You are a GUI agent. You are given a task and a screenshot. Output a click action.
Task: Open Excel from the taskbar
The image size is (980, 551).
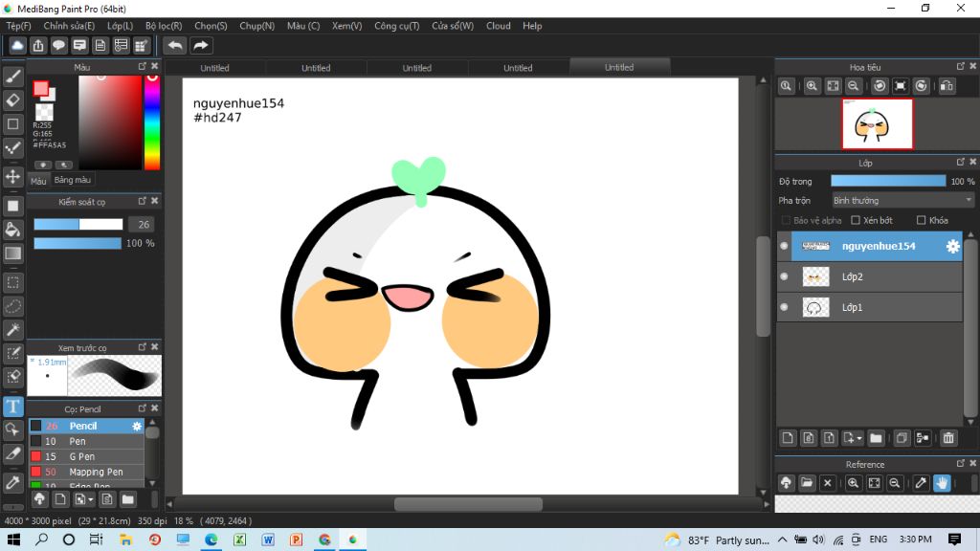[x=239, y=540]
